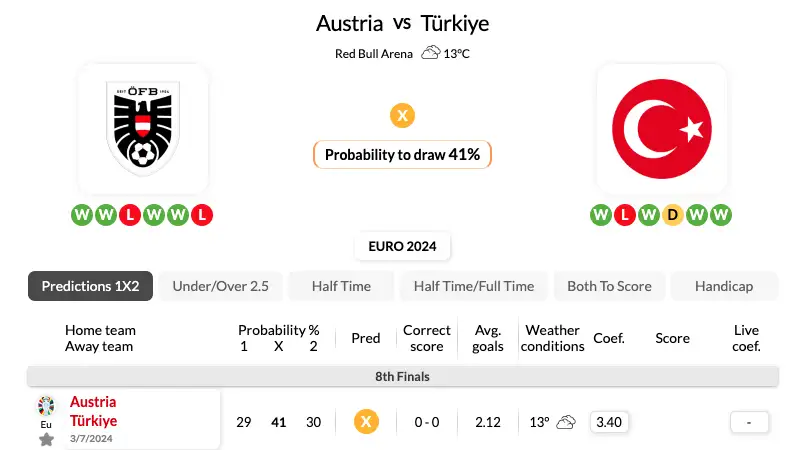Screen dimensions: 800x450
Task: Switch to Both To Score tab
Action: (x=609, y=286)
